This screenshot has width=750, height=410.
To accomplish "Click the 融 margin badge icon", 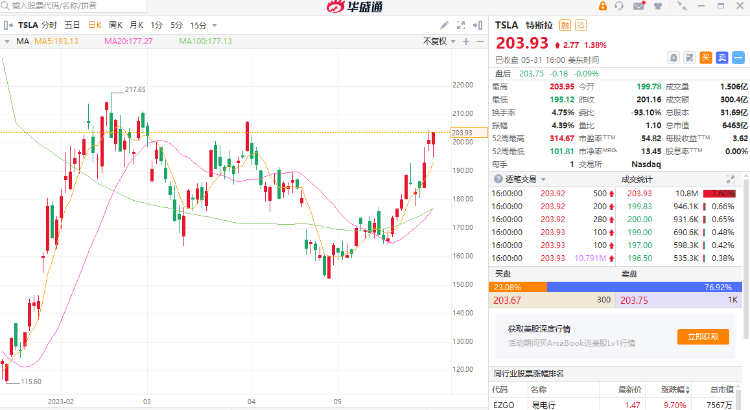I will pos(565,25).
